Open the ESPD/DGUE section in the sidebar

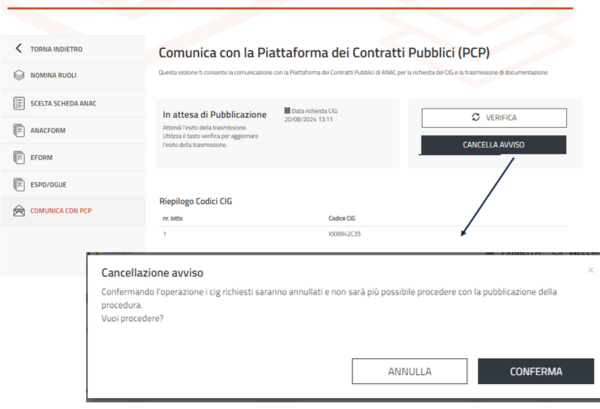[x=51, y=184]
